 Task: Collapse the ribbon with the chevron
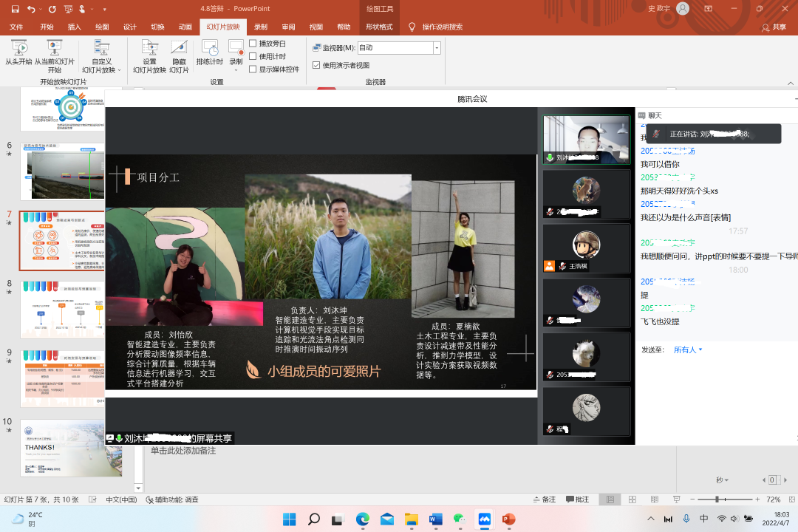[791, 83]
